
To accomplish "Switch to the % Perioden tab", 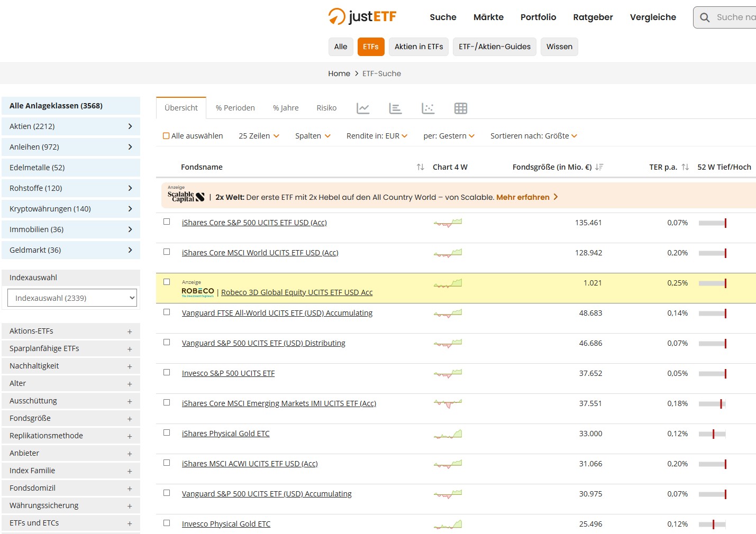I will [235, 108].
